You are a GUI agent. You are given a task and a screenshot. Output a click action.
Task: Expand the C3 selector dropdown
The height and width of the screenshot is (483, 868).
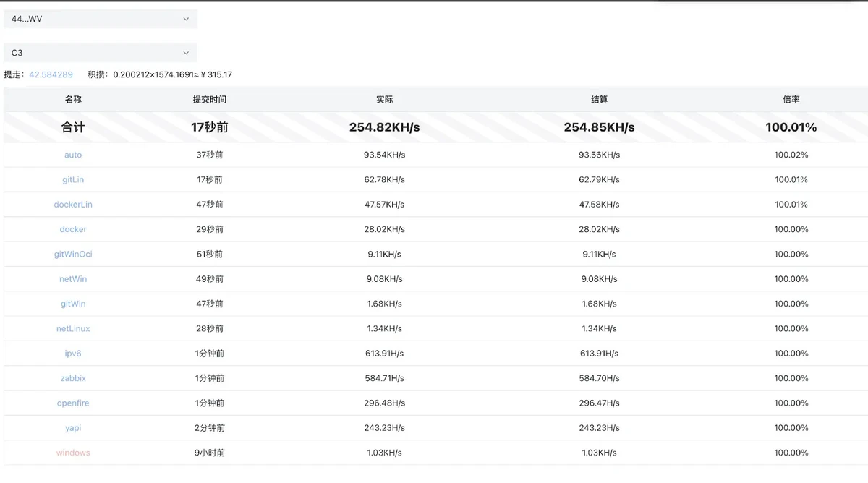(100, 53)
